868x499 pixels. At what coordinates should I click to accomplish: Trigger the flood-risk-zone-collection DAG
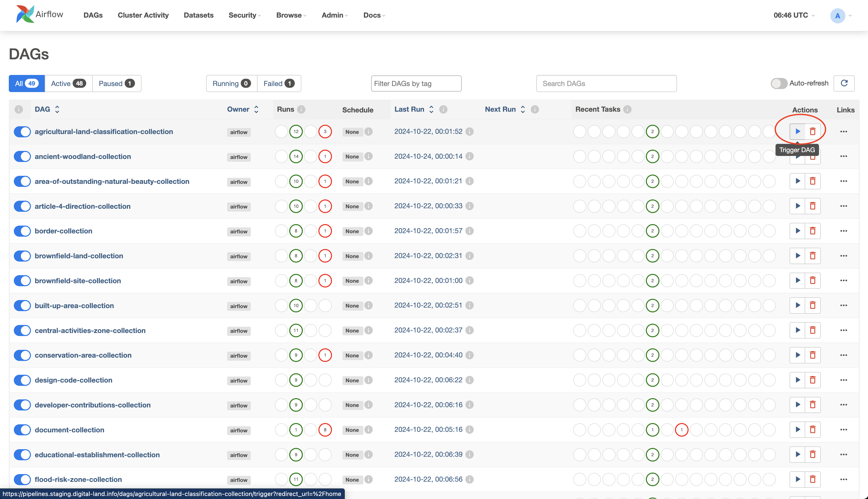(797, 479)
